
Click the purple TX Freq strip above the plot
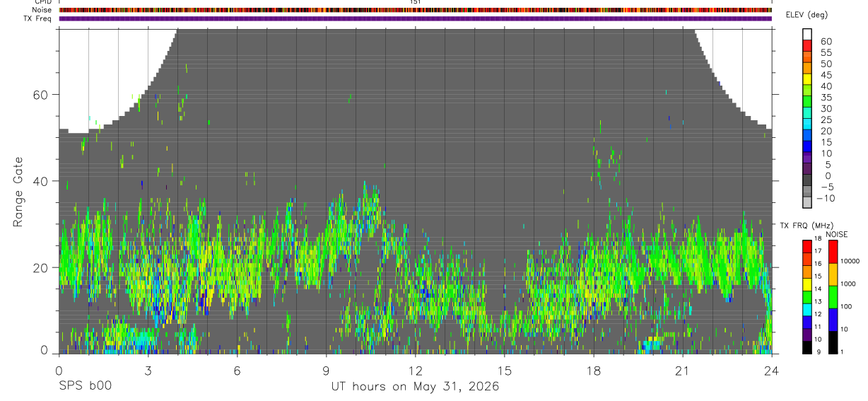pyautogui.click(x=415, y=18)
